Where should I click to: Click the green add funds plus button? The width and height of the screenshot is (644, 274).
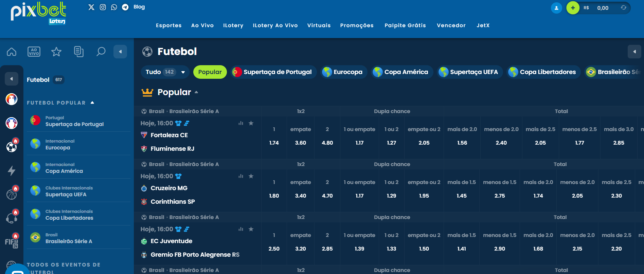point(573,8)
